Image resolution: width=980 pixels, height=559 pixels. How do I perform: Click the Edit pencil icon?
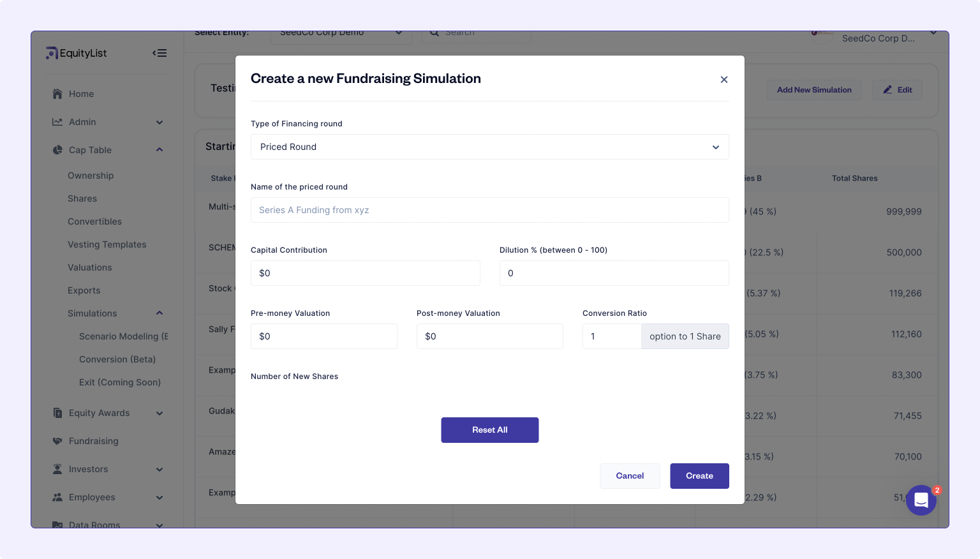click(x=887, y=90)
